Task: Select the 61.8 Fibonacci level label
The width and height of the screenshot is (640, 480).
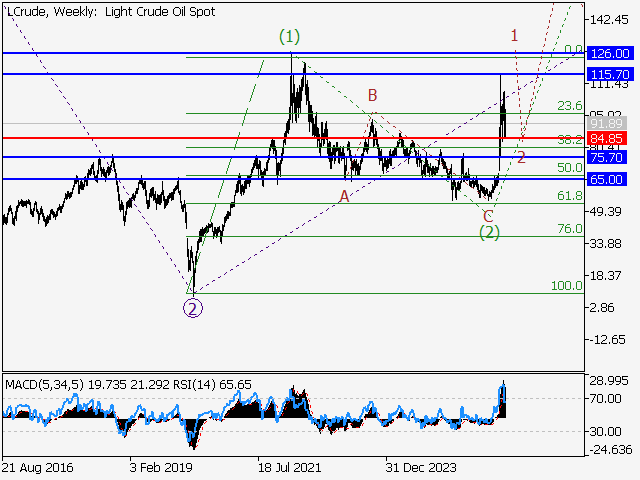Action: [x=569, y=197]
